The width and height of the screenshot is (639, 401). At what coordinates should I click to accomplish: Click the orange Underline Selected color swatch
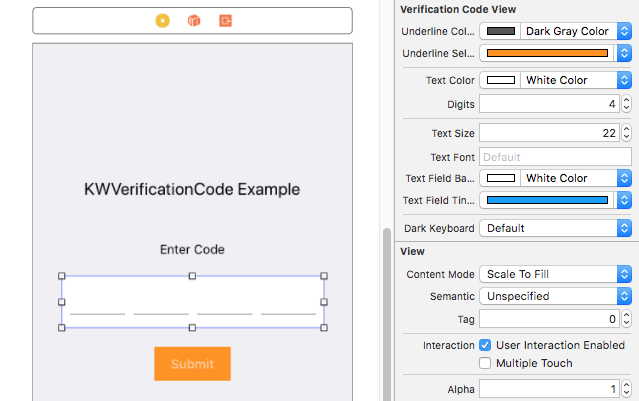pos(547,53)
